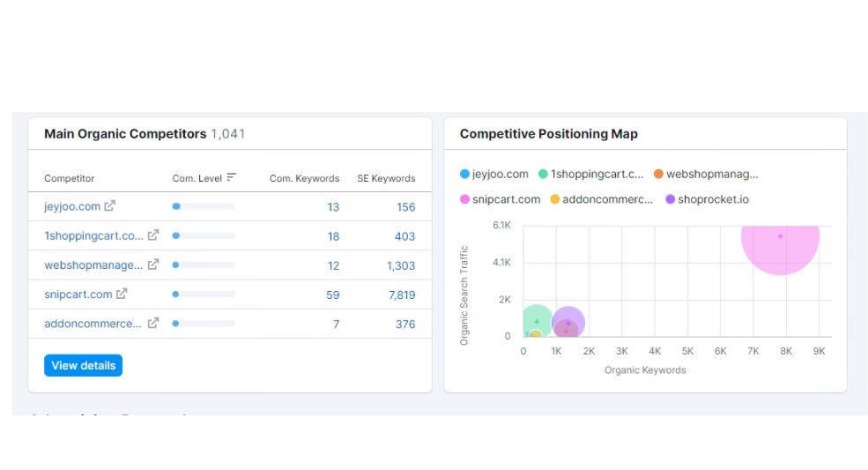Click the Competitive Positioning Map heading
Screen dimensions: 868x470
coord(549,134)
